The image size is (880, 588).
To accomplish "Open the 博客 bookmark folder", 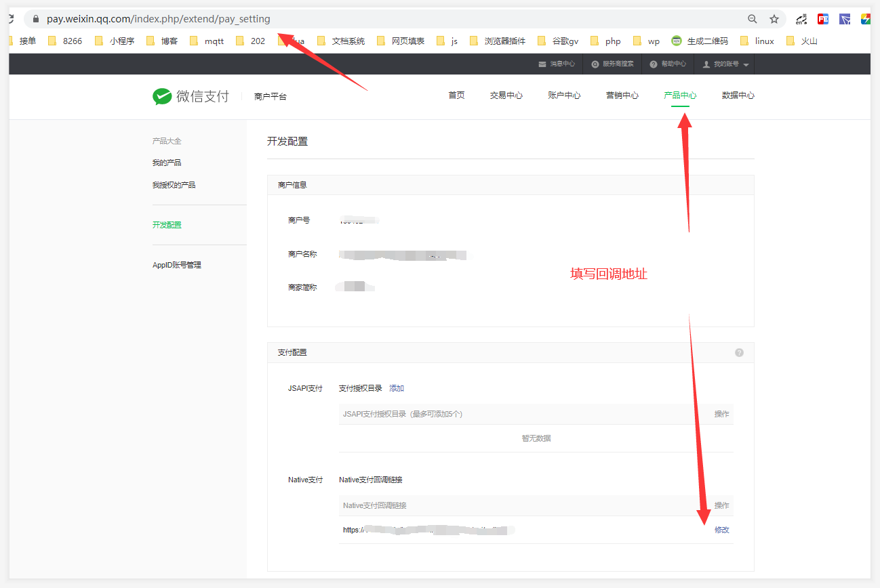I will (x=162, y=41).
